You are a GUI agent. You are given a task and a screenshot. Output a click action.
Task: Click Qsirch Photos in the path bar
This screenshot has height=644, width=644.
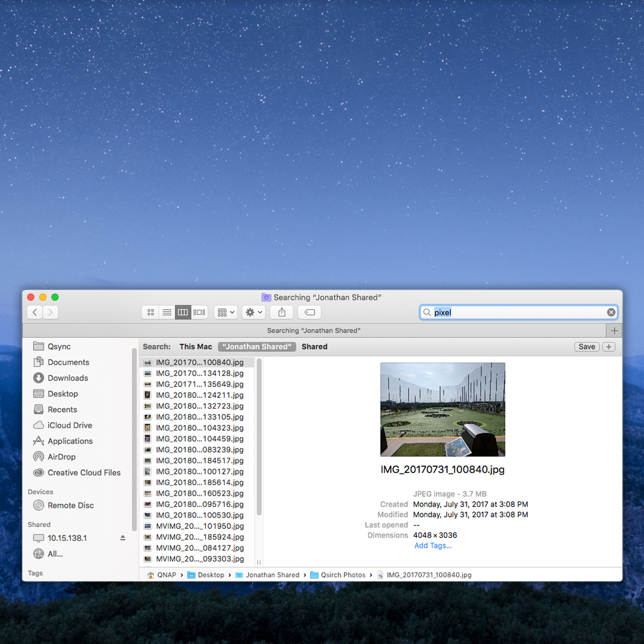point(343,575)
